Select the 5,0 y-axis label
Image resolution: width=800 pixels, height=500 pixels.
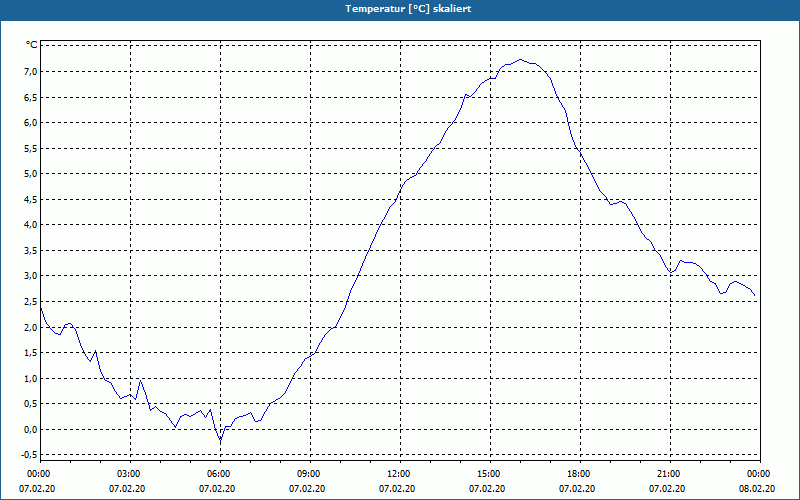[31, 173]
